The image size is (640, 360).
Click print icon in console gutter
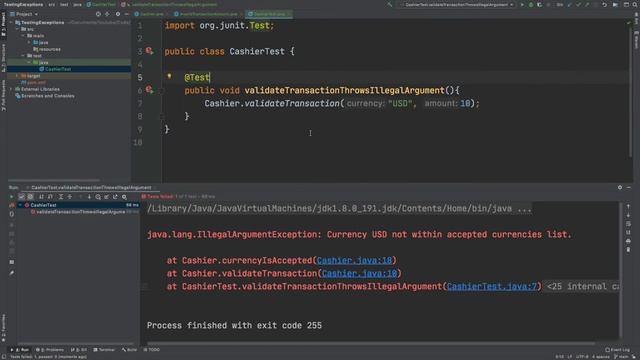coord(628,241)
